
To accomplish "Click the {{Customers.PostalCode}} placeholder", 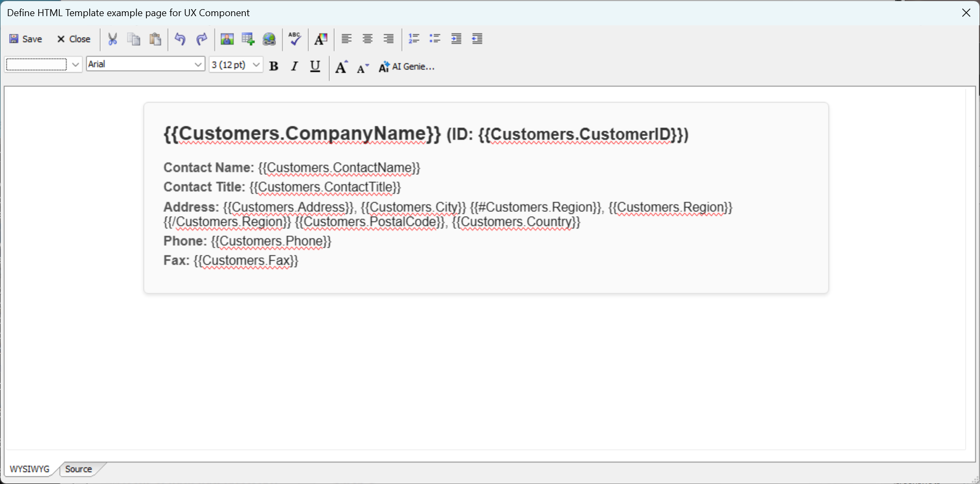I will (x=370, y=222).
